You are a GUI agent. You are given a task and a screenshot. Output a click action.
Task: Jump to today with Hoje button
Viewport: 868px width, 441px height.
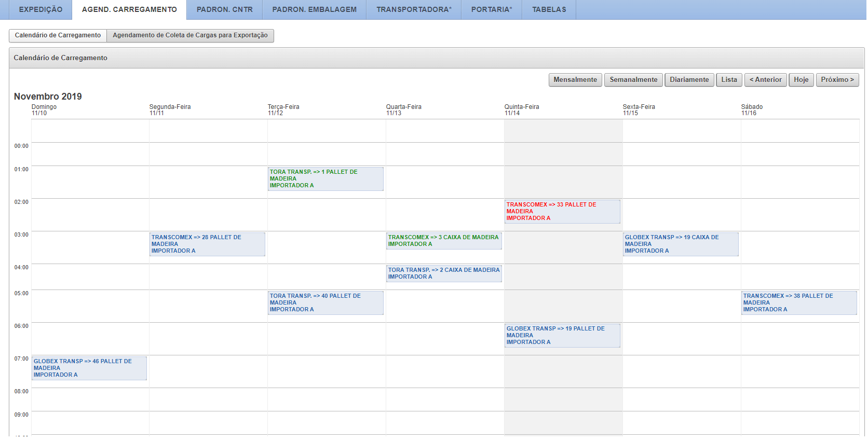coord(801,80)
